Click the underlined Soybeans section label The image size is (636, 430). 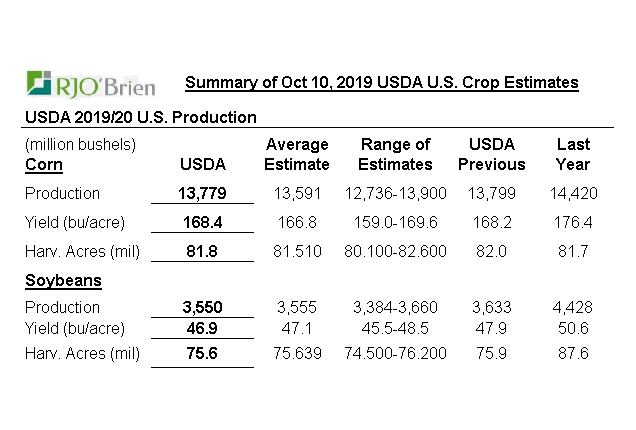click(63, 281)
